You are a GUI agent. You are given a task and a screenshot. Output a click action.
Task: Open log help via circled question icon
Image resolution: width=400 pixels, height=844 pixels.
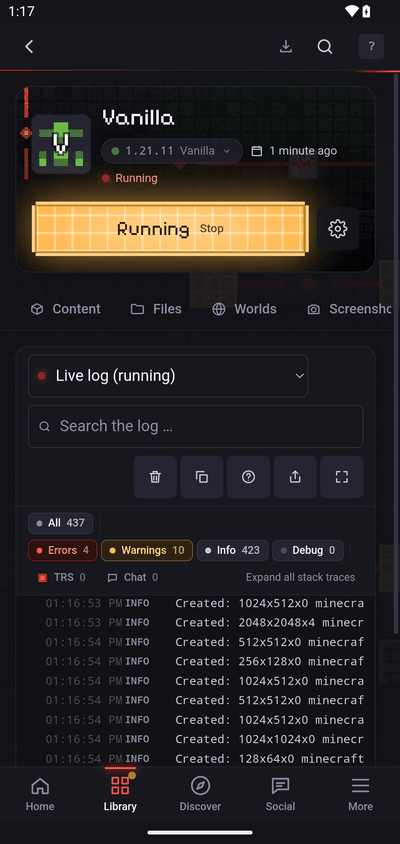(248, 477)
